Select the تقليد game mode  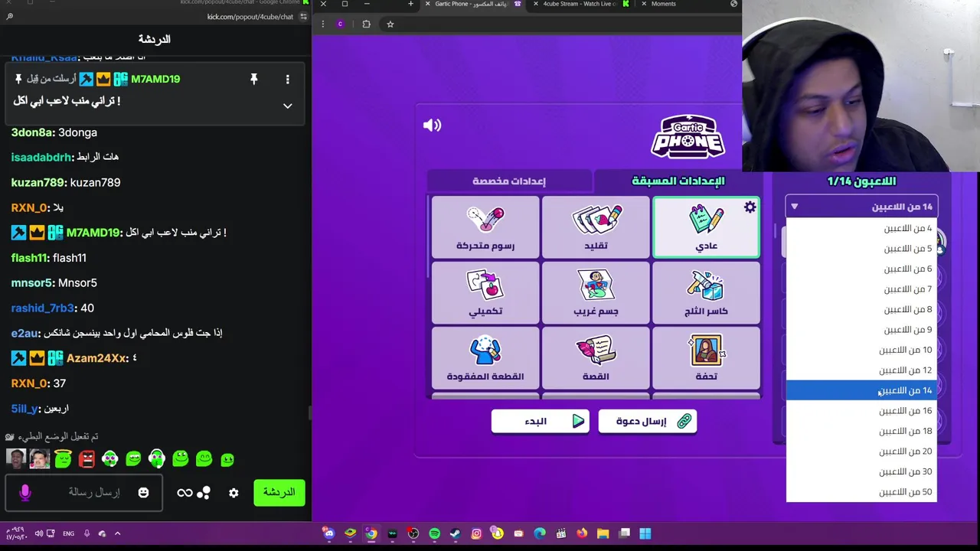(596, 227)
